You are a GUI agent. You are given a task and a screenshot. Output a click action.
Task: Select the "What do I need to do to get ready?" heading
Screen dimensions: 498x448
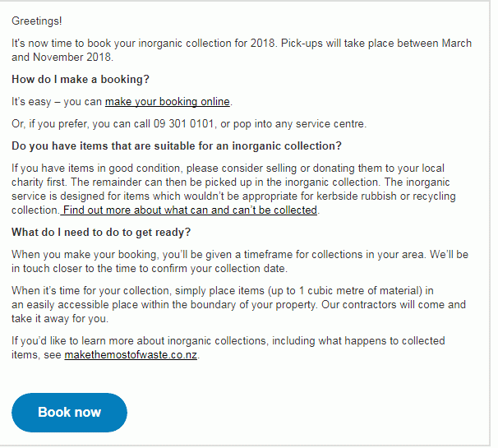point(101,232)
